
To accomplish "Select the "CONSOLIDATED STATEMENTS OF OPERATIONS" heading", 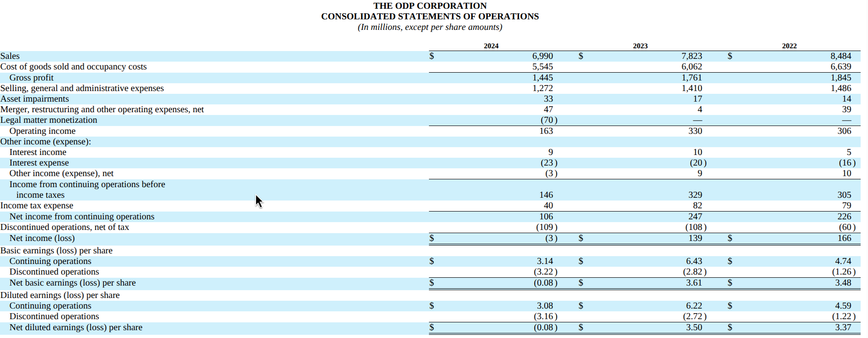I will pyautogui.click(x=430, y=16).
